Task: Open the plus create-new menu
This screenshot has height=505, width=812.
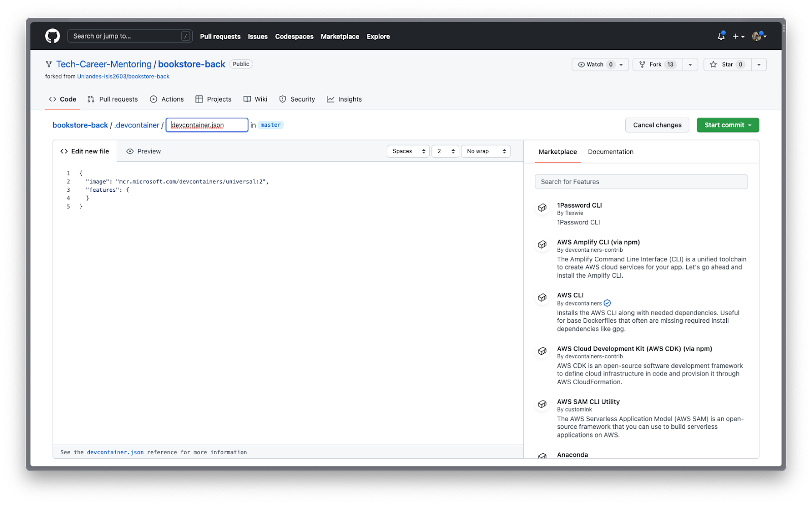Action: (738, 37)
